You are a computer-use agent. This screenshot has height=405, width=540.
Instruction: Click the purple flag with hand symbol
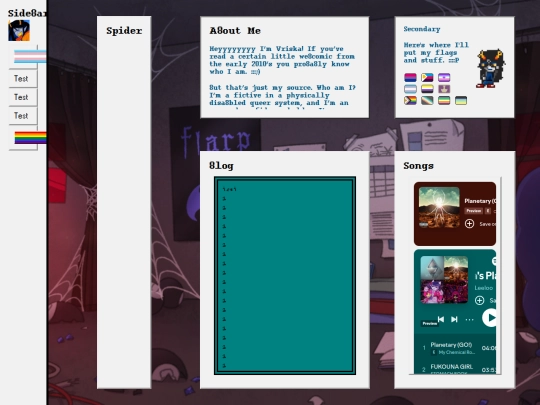[x=444, y=89]
